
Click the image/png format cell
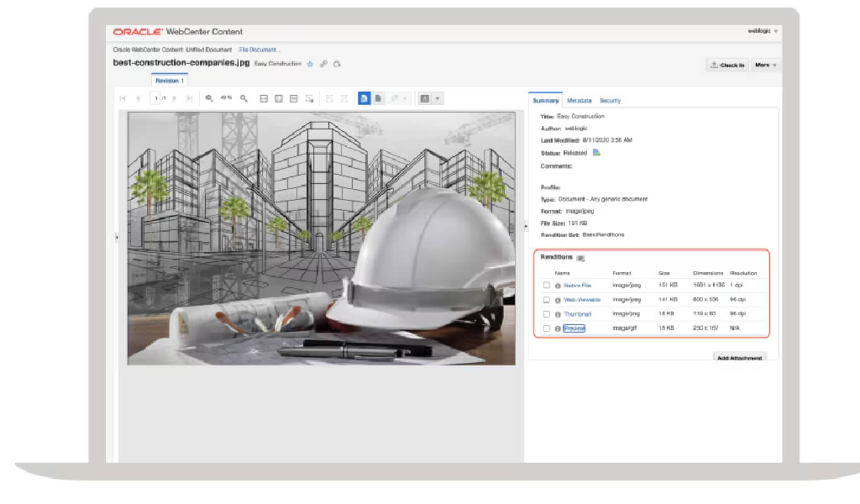pyautogui.click(x=626, y=314)
